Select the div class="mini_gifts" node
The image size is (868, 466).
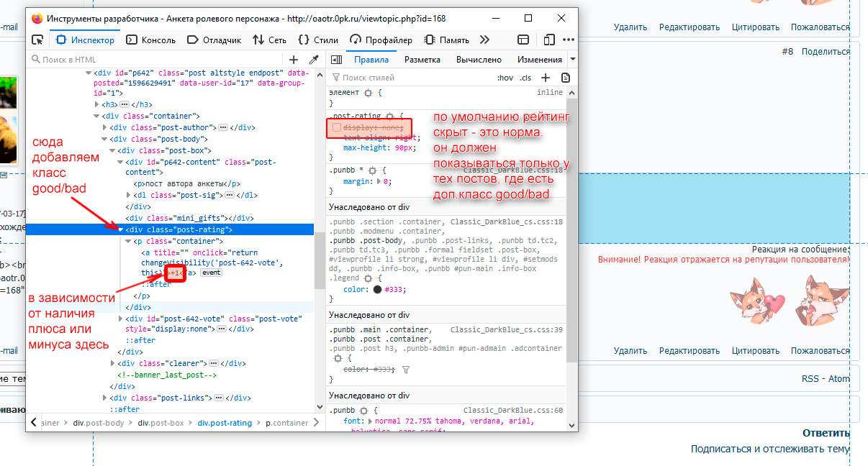[x=190, y=218]
